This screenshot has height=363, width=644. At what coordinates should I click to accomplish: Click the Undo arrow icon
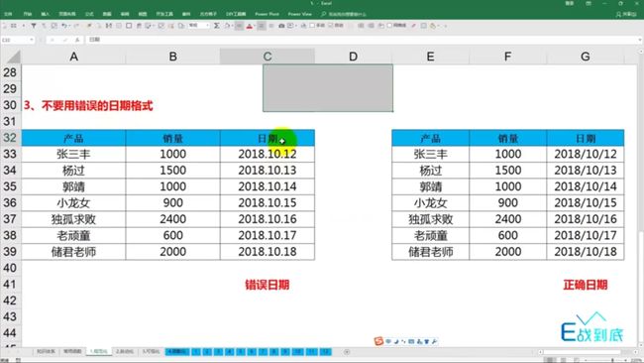click(64, 26)
